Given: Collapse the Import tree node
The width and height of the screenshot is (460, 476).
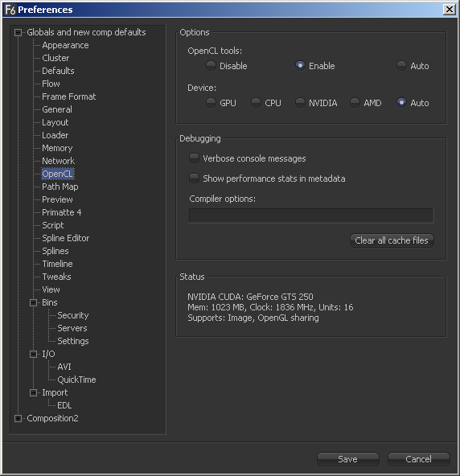Looking at the screenshot, I should (34, 392).
